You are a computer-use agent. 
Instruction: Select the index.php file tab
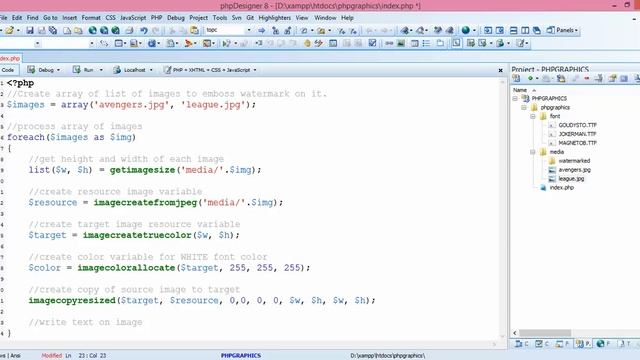coord(10,58)
